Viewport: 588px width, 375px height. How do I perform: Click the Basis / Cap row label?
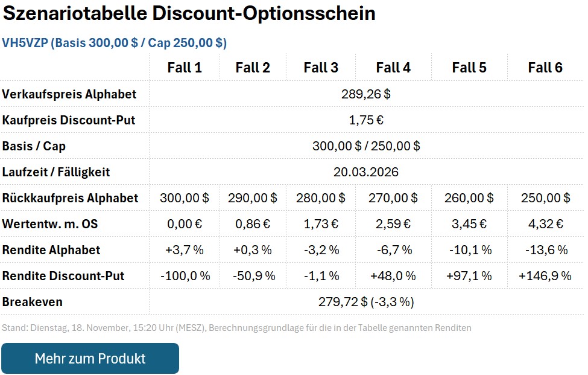point(35,146)
